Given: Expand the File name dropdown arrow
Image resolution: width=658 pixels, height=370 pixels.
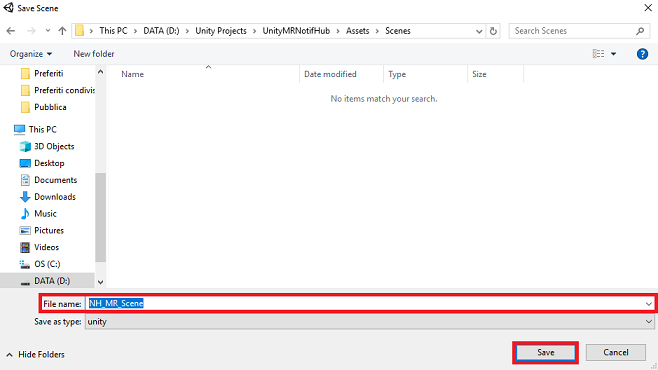Looking at the screenshot, I should 649,303.
